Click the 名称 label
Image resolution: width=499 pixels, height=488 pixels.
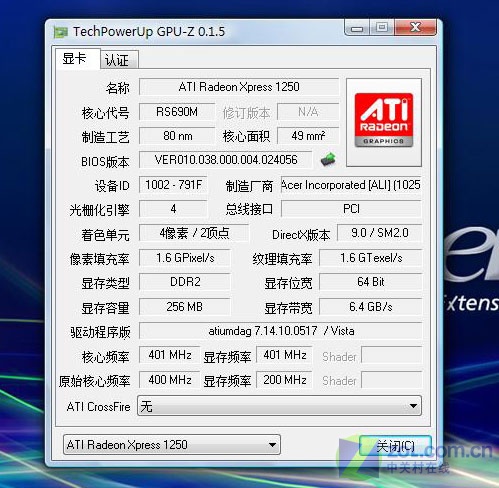(x=117, y=88)
